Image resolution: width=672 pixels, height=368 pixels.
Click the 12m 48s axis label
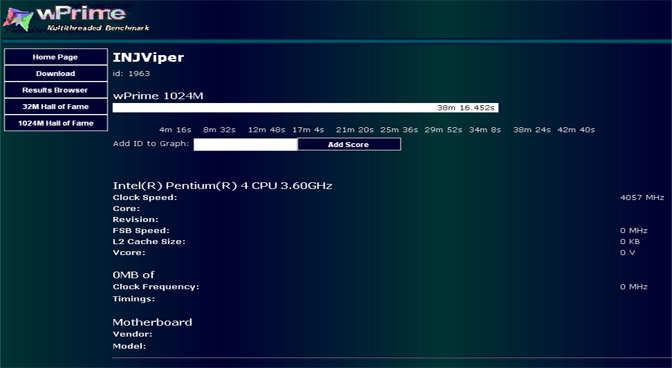coord(267,130)
